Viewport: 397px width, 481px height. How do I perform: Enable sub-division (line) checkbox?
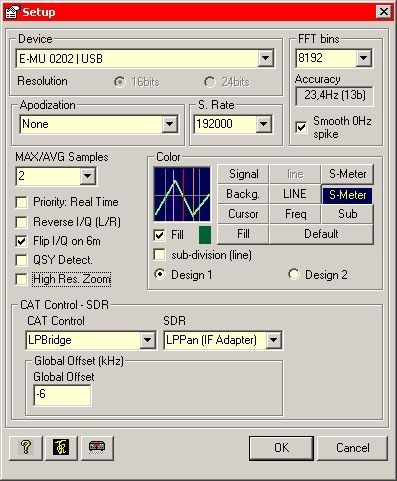point(159,255)
